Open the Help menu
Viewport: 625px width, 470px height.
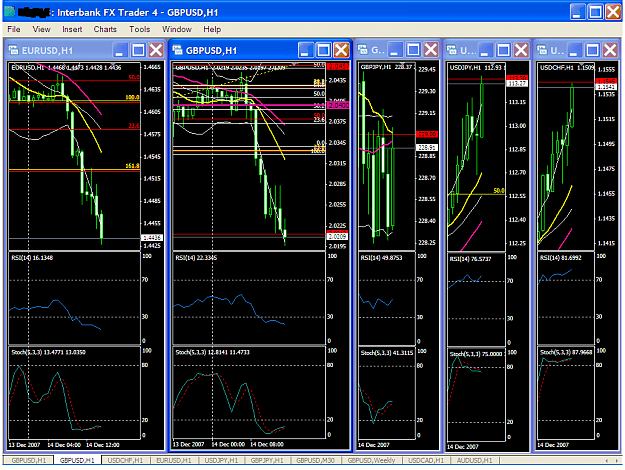[x=212, y=29]
